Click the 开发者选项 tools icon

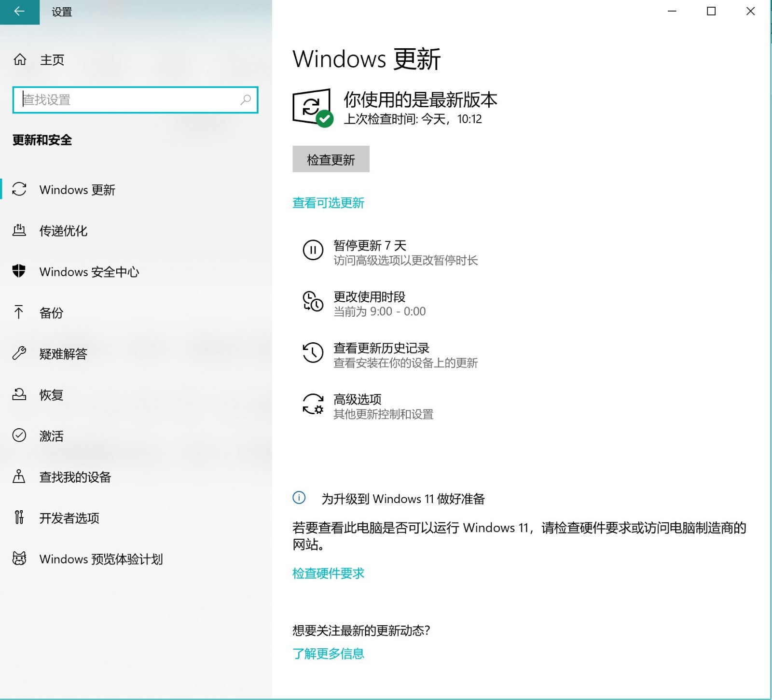tap(19, 518)
